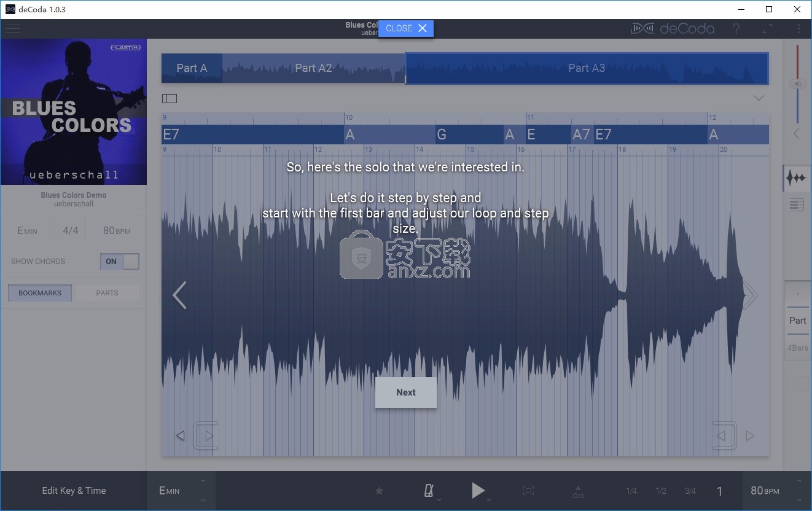Switch to waveform view

click(797, 178)
